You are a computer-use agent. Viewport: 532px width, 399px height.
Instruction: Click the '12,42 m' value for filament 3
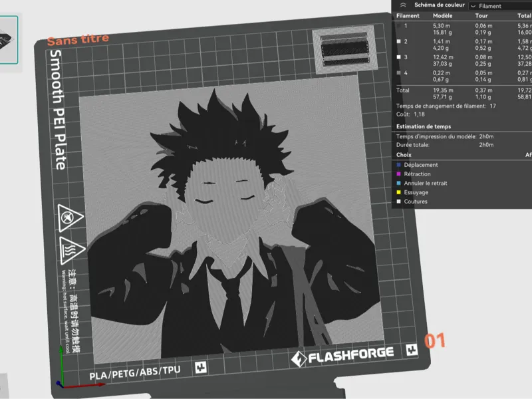click(443, 57)
